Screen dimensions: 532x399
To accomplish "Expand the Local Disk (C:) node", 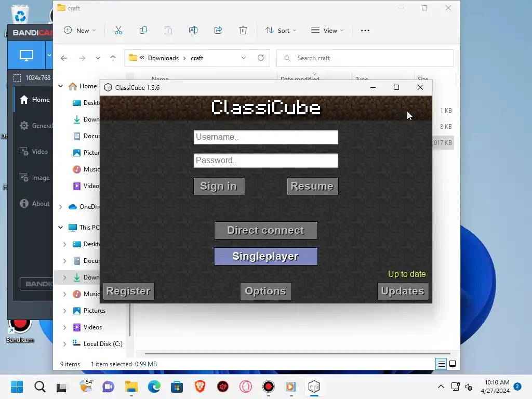I will tap(64, 344).
